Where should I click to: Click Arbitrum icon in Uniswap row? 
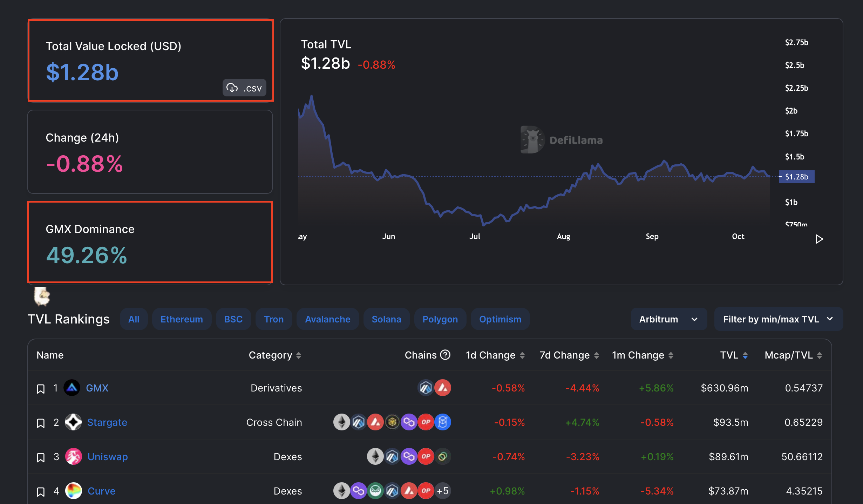[392, 457]
